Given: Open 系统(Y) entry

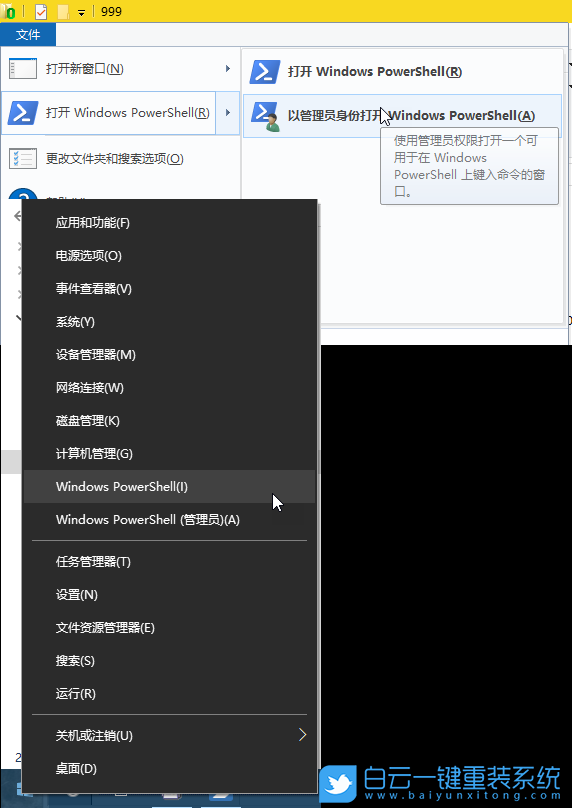Looking at the screenshot, I should coord(169,322).
